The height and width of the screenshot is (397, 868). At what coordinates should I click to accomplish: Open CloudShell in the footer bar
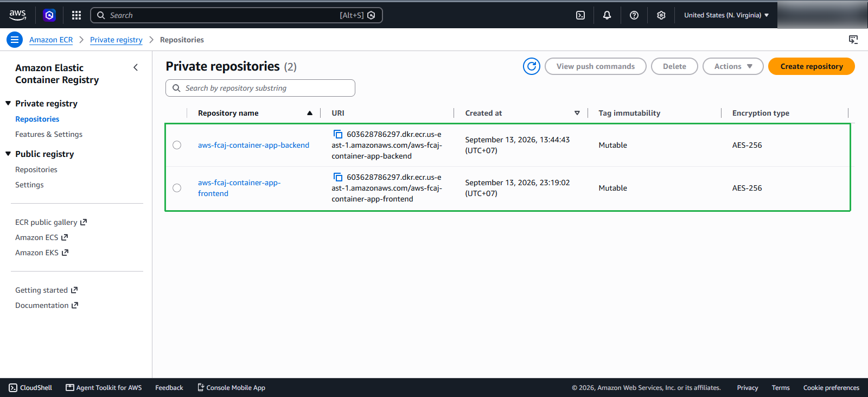pos(30,388)
